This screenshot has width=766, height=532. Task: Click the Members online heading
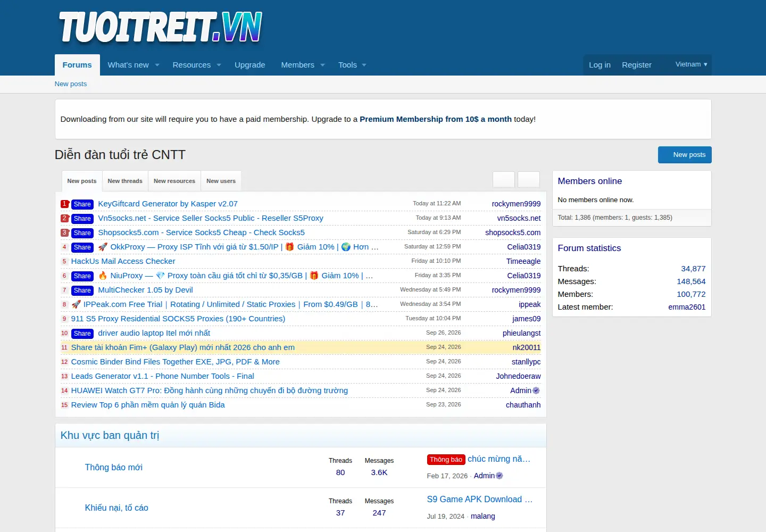590,181
